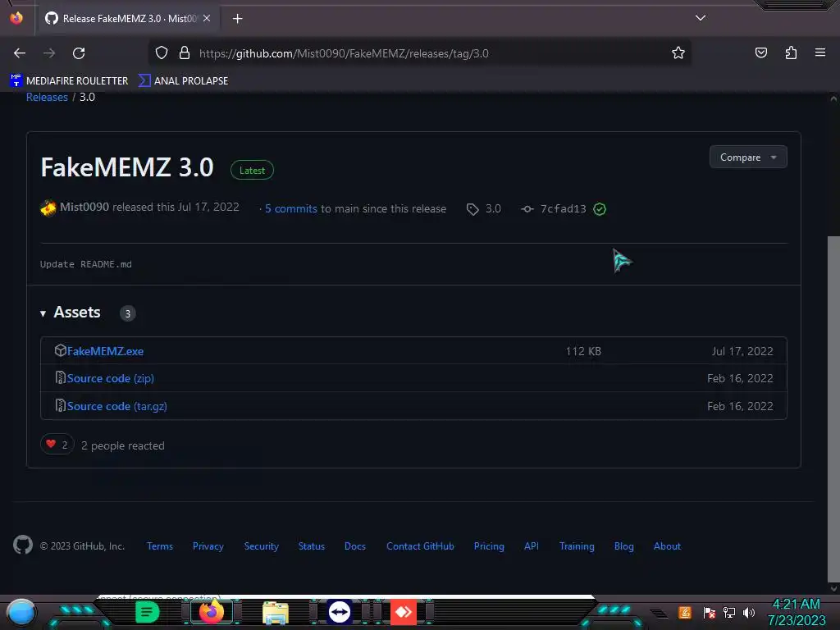Reload the page with the refresh icon
The width and height of the screenshot is (840, 630).
[79, 53]
